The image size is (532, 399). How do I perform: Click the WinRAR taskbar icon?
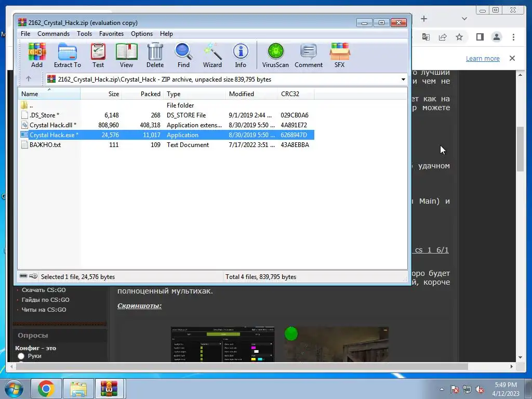[109, 389]
